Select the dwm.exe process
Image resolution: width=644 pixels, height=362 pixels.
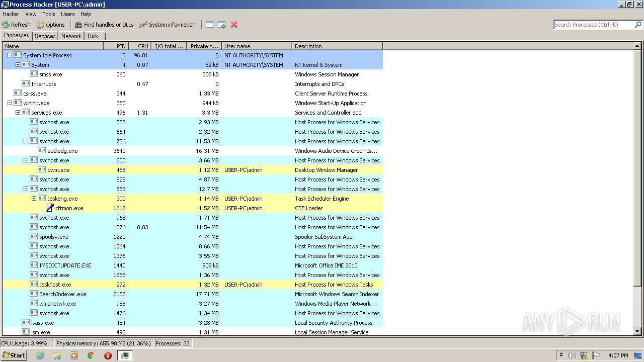[193, 170]
